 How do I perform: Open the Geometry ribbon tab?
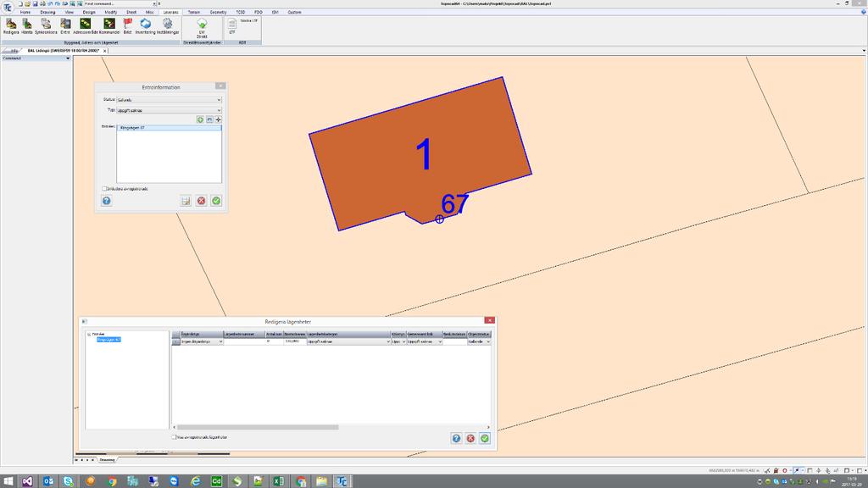pyautogui.click(x=218, y=12)
